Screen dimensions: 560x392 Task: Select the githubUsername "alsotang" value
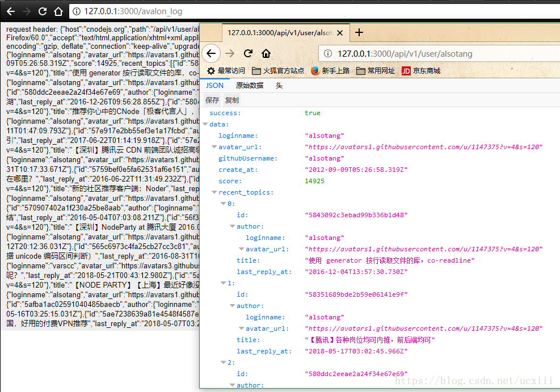click(x=325, y=158)
